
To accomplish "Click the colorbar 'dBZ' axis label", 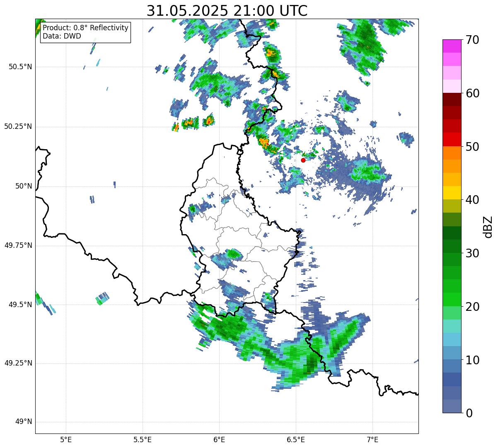I will point(488,226).
